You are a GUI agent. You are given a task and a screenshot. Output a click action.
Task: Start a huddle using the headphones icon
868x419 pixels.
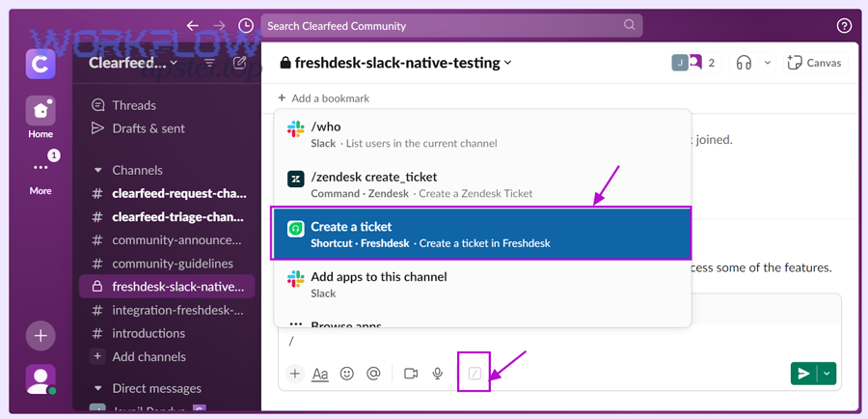pyautogui.click(x=744, y=63)
